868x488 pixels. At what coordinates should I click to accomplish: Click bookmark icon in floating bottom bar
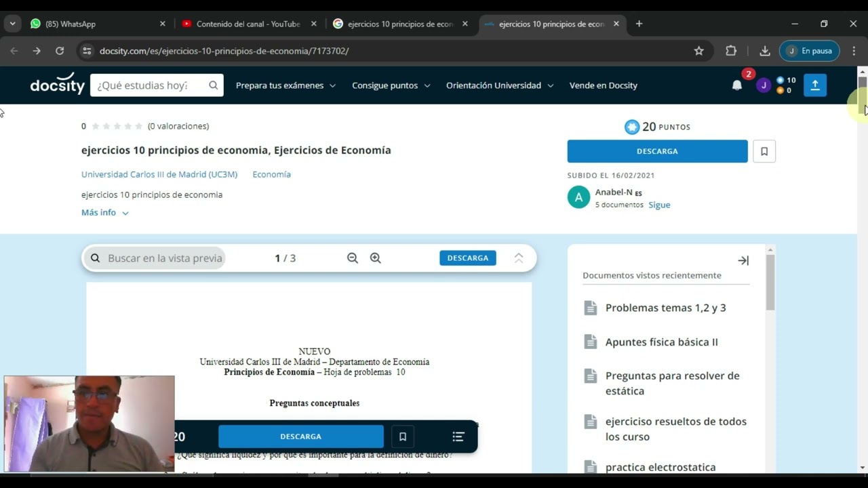tap(403, 436)
